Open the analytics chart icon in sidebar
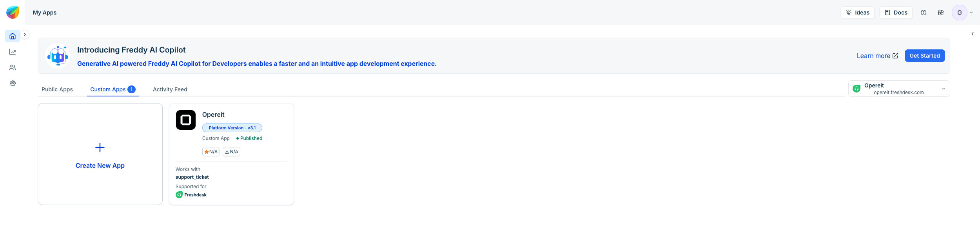980x245 pixels. 13,52
